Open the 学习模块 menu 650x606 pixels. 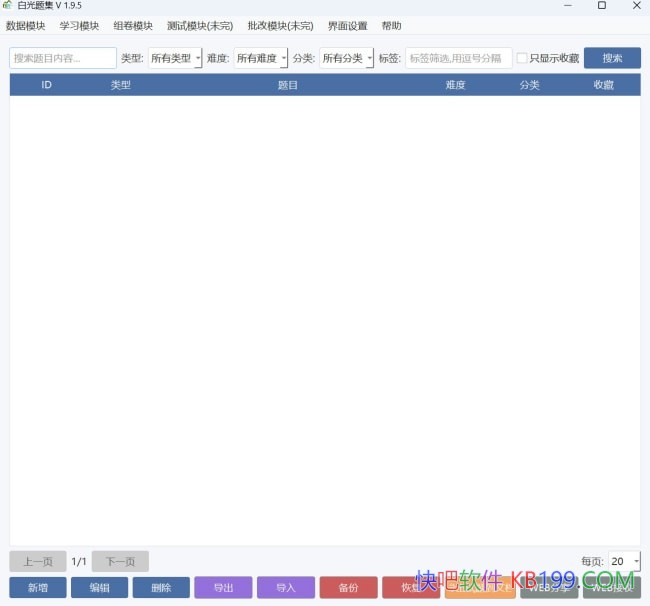pyautogui.click(x=80, y=26)
